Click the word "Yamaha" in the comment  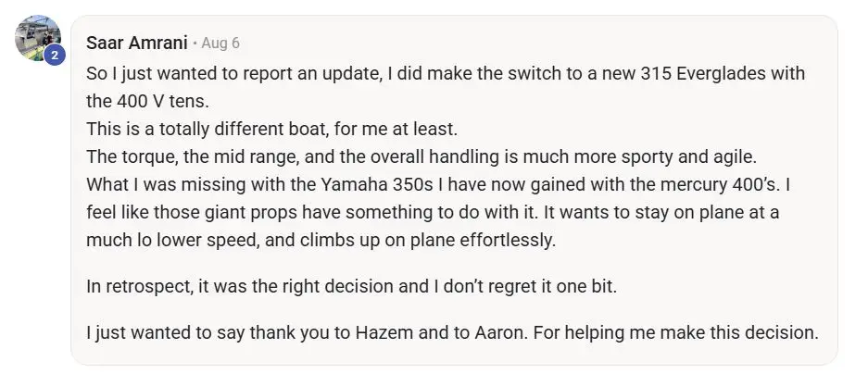click(x=296, y=183)
